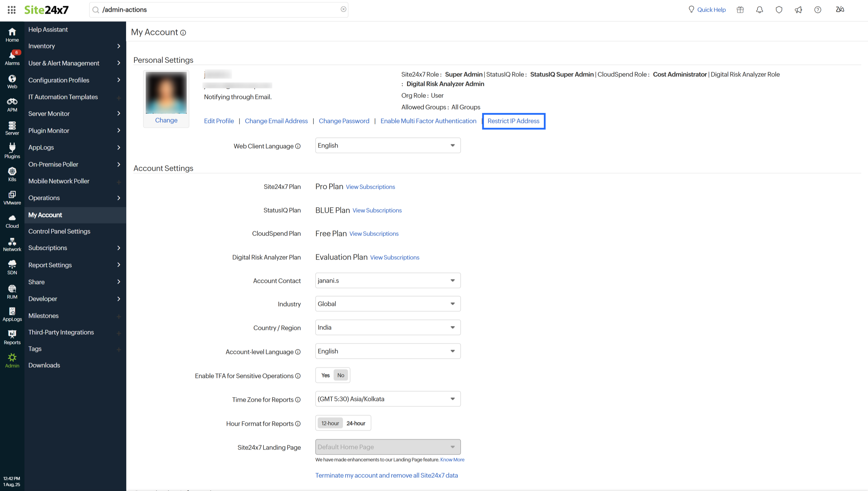Select 24-hour format for reports
This screenshot has width=868, height=491.
pos(355,423)
